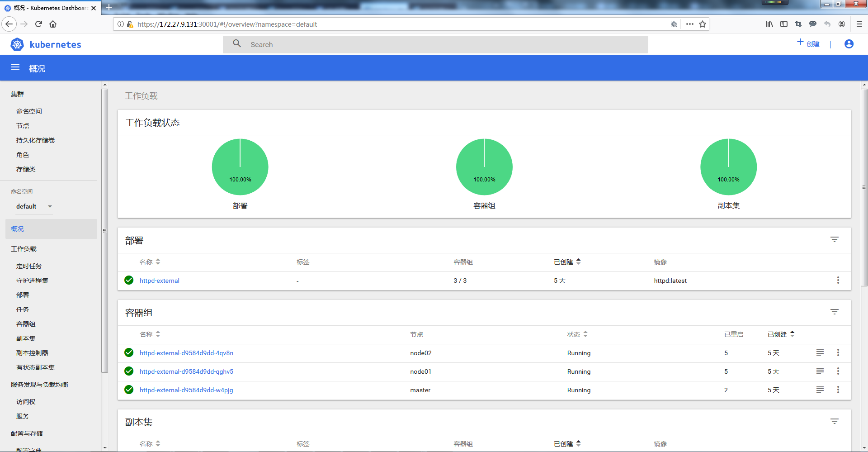
Task: Click the Kubernetes logo
Action: 17,44
